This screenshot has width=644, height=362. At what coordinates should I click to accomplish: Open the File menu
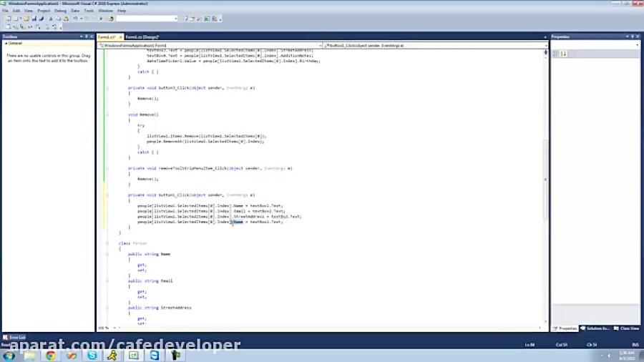tap(5, 11)
